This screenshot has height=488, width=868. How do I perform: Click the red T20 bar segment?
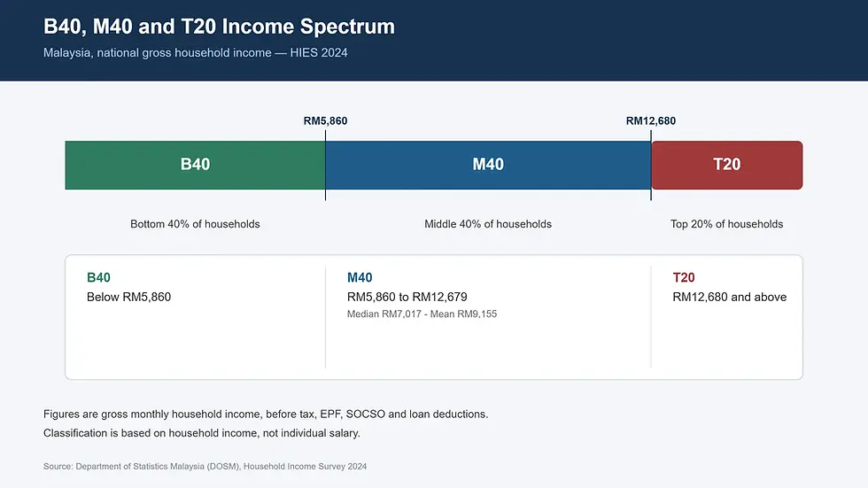pos(727,165)
